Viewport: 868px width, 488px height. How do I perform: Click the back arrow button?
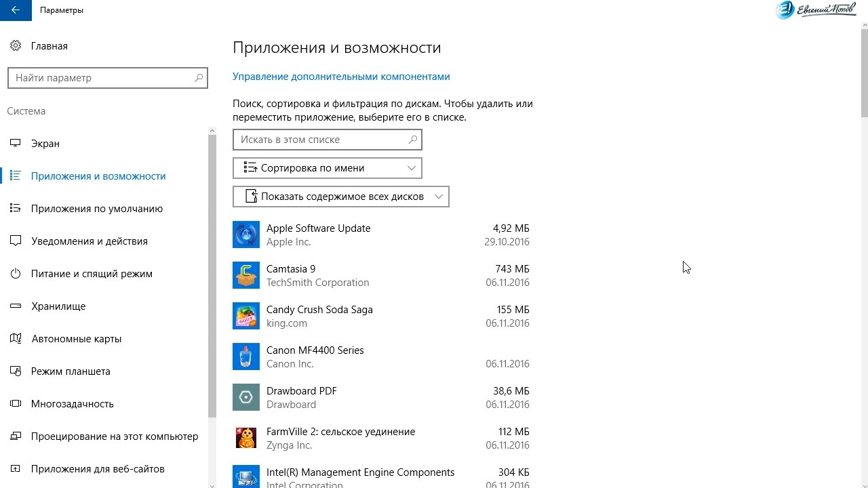(16, 10)
